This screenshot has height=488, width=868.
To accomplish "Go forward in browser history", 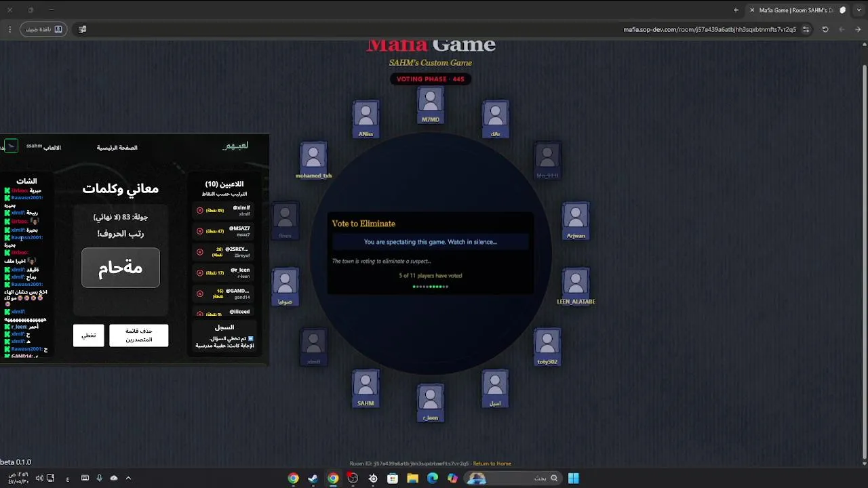I will coord(842,29).
